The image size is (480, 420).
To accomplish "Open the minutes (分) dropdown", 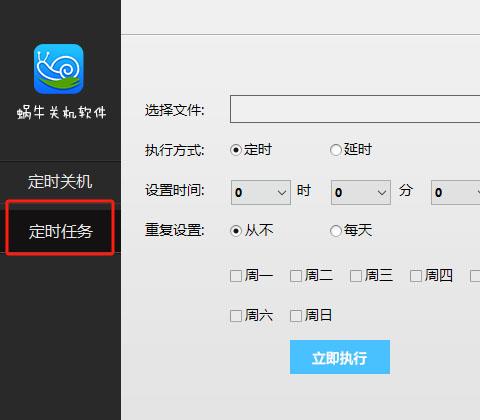I will tap(361, 192).
